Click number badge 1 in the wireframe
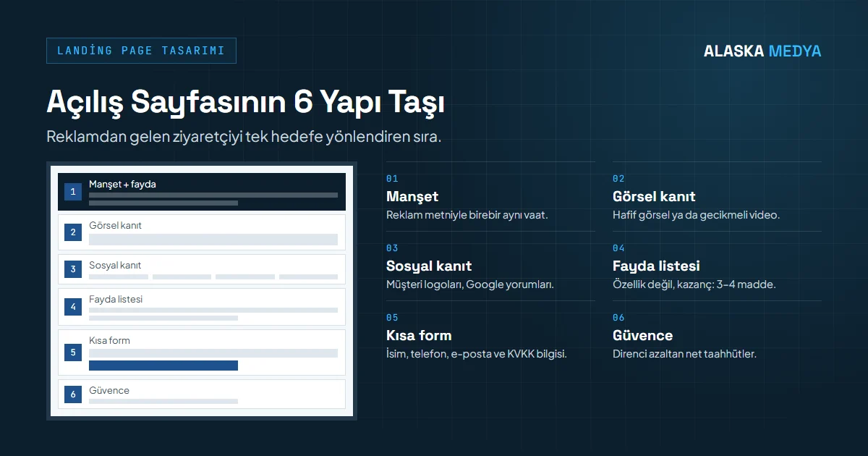The image size is (868, 456). coord(72,192)
